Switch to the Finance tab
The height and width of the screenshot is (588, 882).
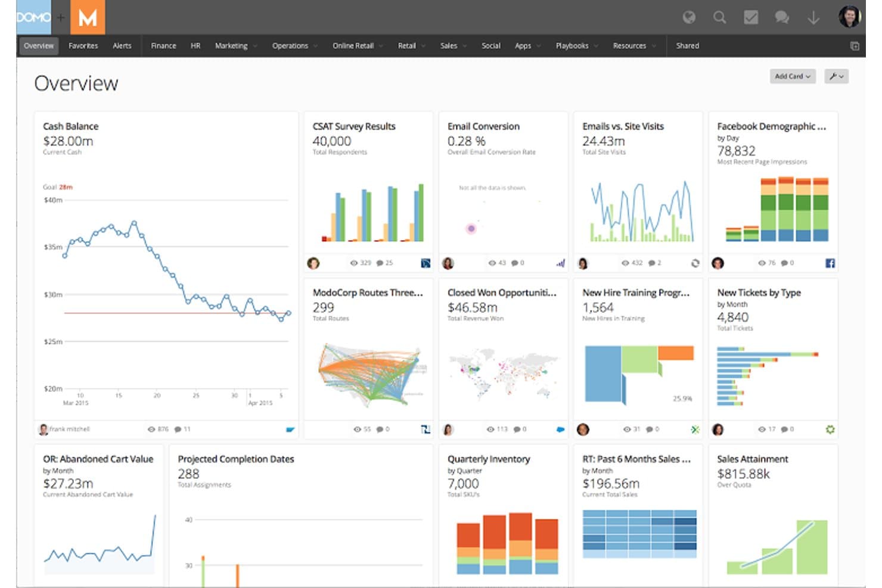click(x=163, y=46)
